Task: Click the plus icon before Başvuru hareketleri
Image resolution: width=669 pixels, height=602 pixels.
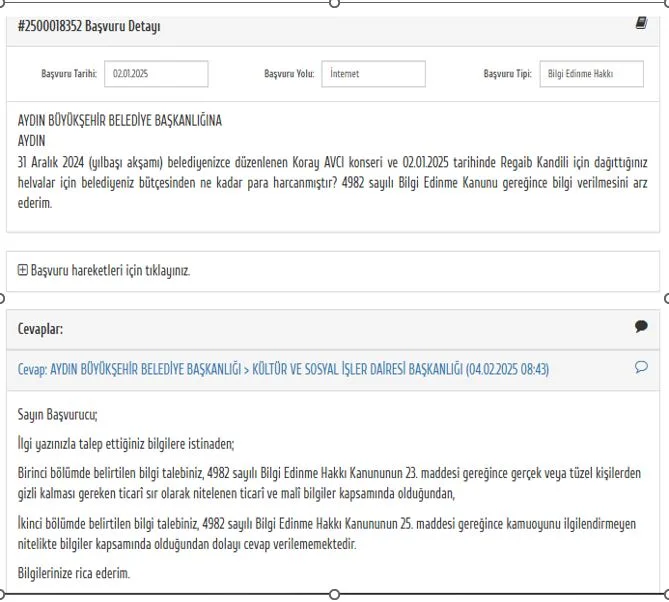Action: tap(23, 270)
